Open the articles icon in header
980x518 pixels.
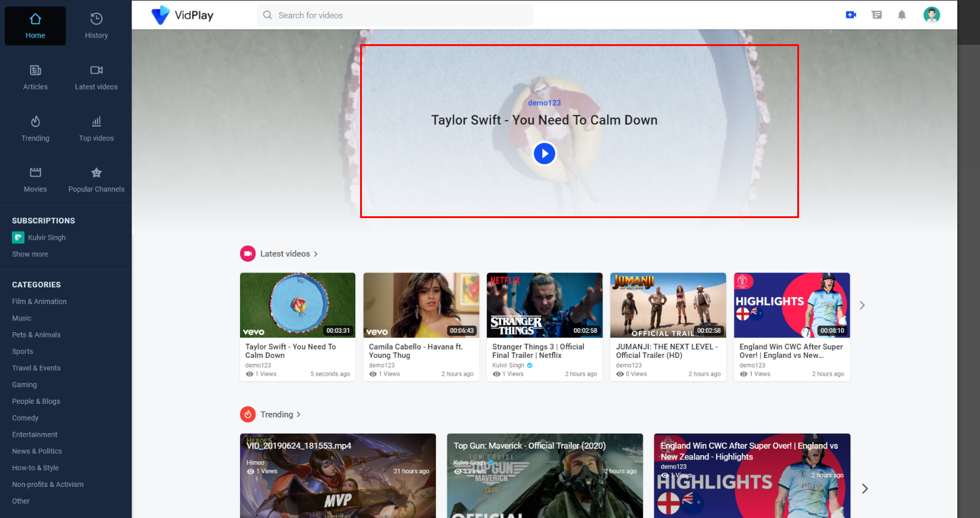[x=877, y=15]
